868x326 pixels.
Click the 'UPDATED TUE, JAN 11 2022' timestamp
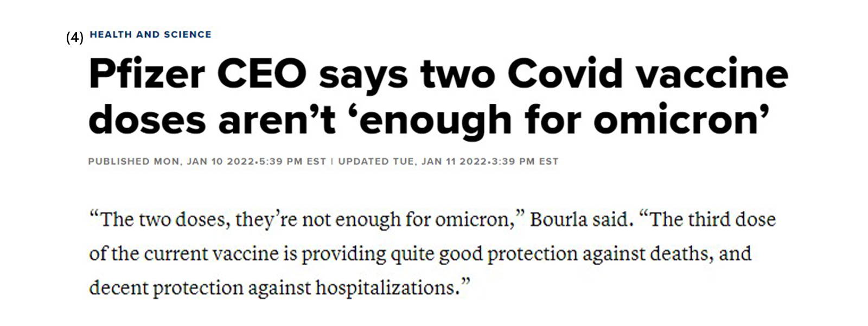(x=412, y=161)
